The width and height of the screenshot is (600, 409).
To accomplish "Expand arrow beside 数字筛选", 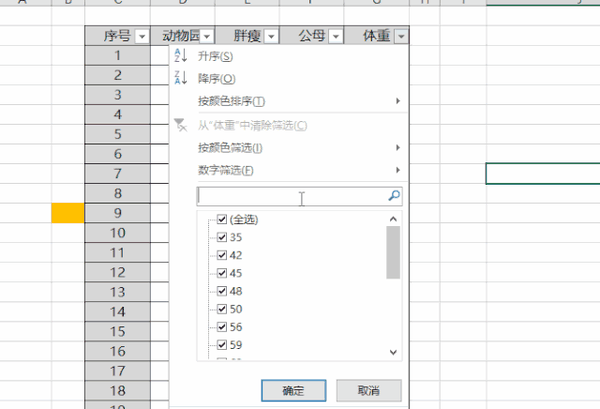I will pos(398,170).
